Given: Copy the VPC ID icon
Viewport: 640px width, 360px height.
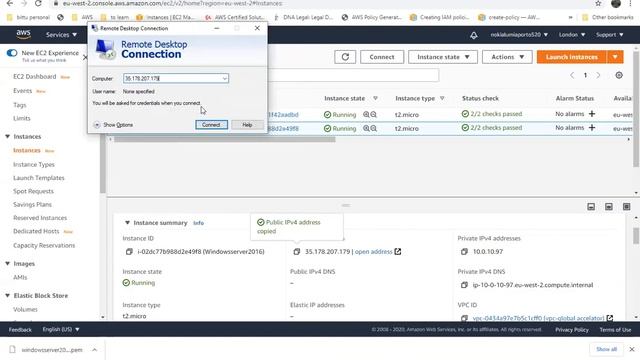Looking at the screenshot, I should pyautogui.click(x=464, y=318).
